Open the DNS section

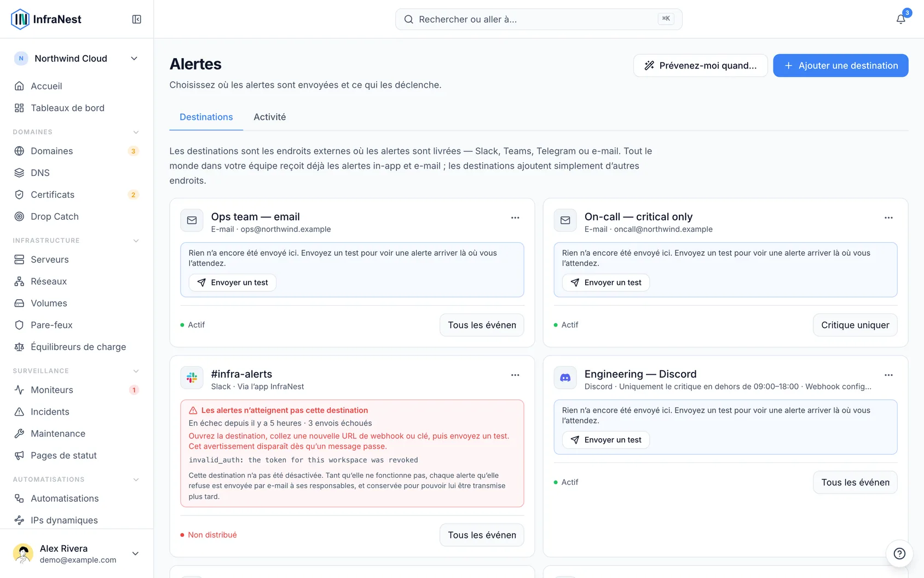77,173
